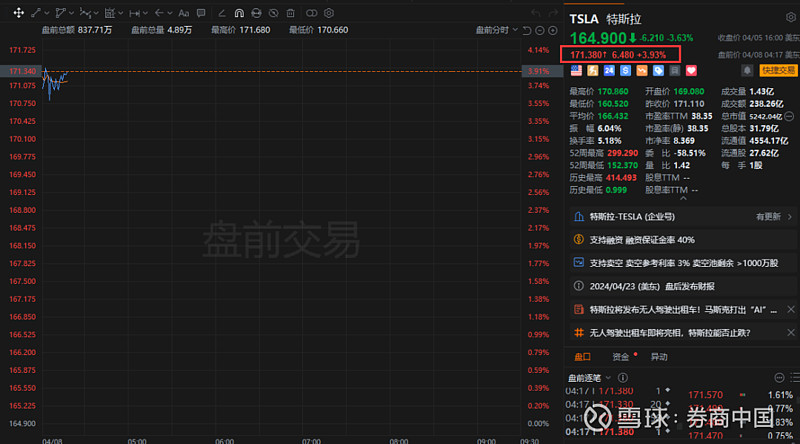Click the blue price tag icon

[x=658, y=70]
